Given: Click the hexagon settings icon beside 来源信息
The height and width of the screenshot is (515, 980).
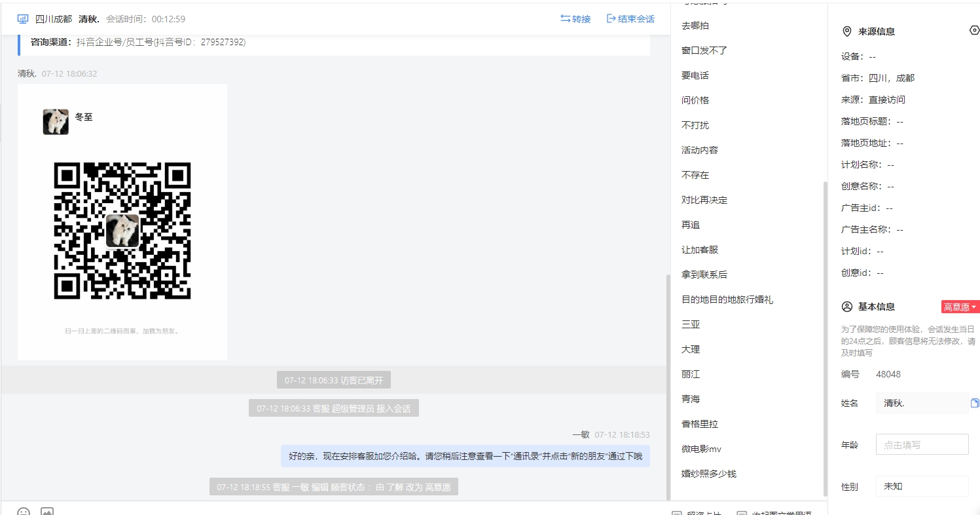Looking at the screenshot, I should click(974, 31).
